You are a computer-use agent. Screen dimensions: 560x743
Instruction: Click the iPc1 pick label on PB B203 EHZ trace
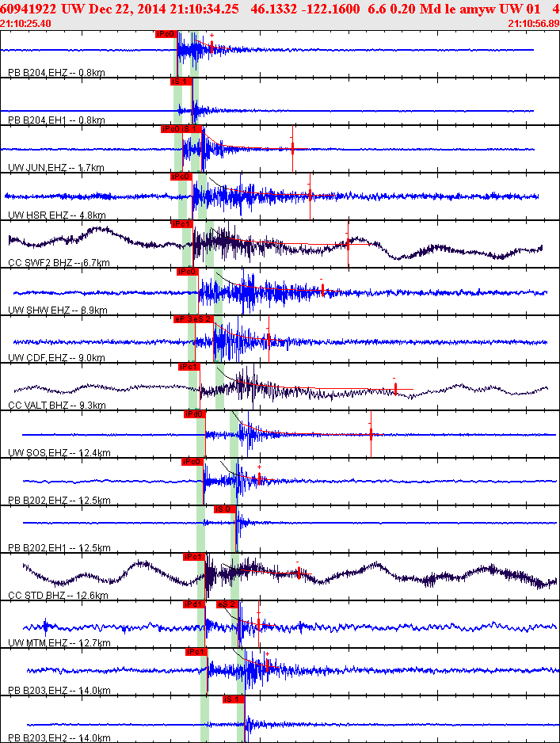click(x=196, y=652)
